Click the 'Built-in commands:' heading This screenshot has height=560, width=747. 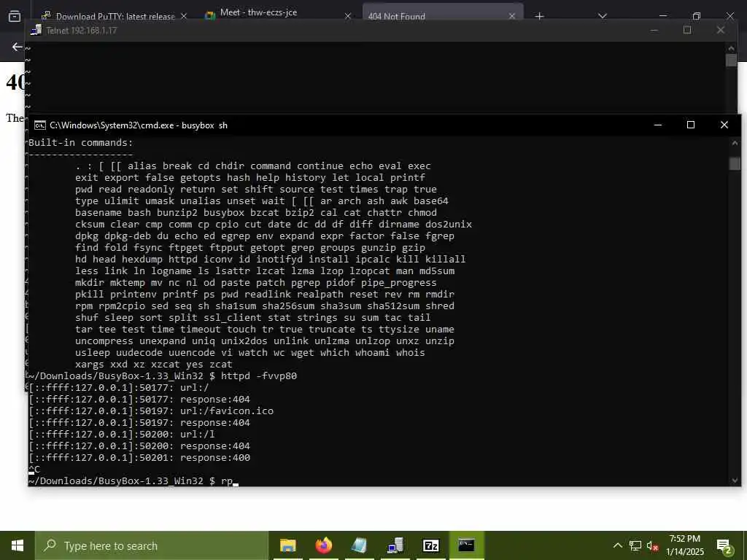(x=81, y=142)
